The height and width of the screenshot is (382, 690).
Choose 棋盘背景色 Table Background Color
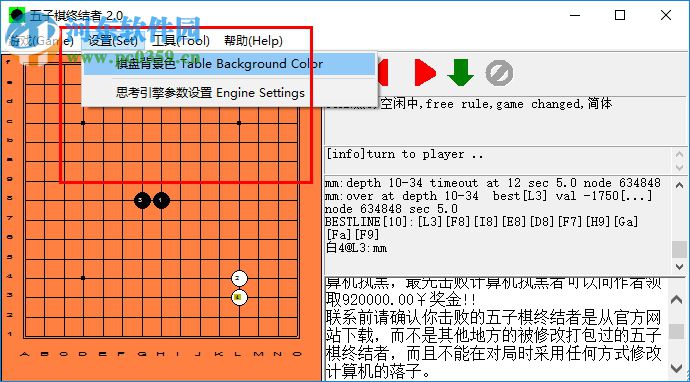[x=229, y=64]
